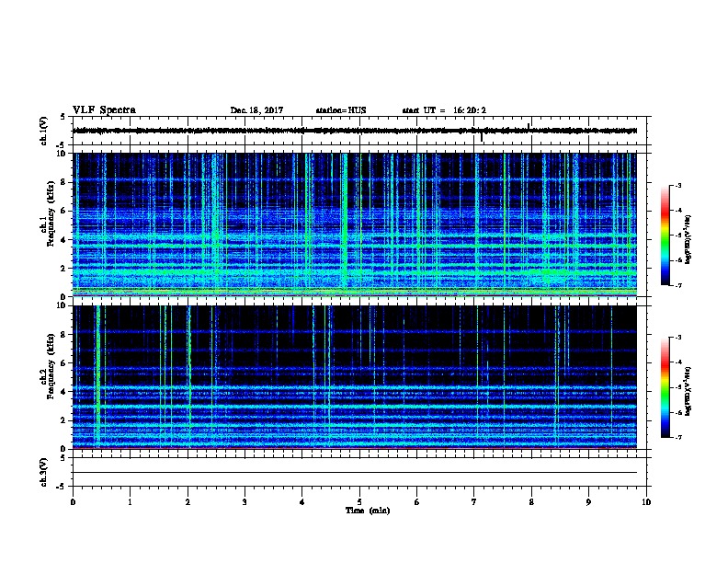Click the ch.2 spectrogram color scale bar

(665, 387)
